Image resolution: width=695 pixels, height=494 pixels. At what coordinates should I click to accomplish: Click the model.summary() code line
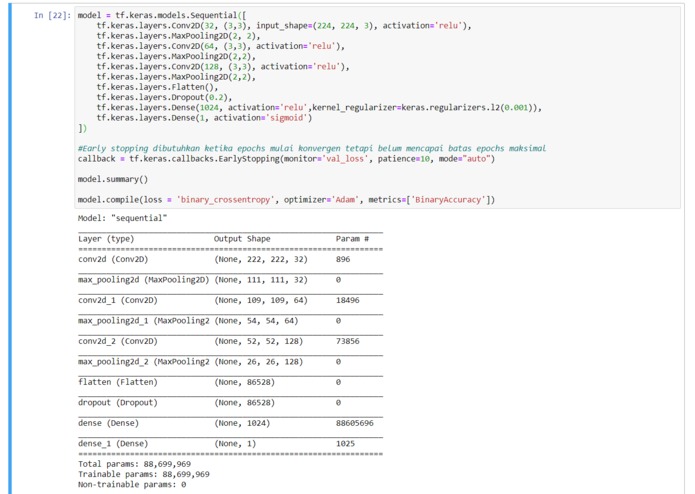point(113,179)
